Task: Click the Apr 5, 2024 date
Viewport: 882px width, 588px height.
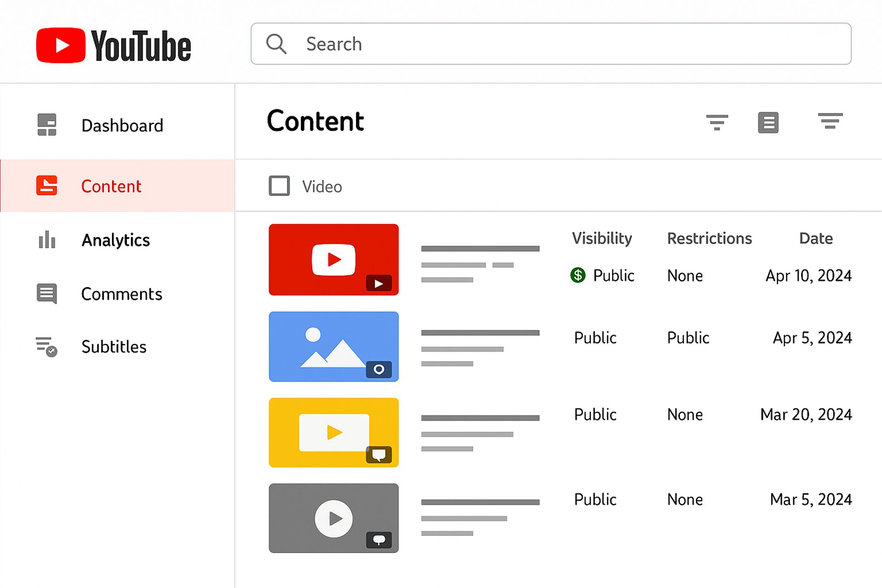Action: (812, 338)
